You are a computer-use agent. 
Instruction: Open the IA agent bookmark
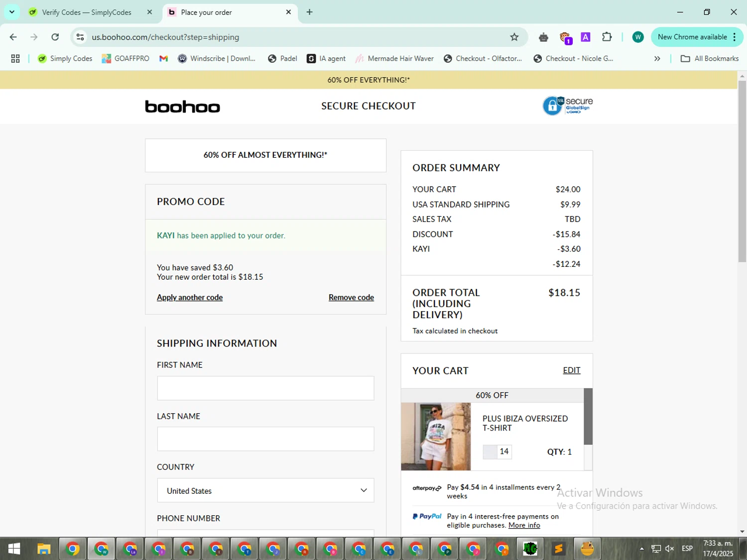click(326, 59)
